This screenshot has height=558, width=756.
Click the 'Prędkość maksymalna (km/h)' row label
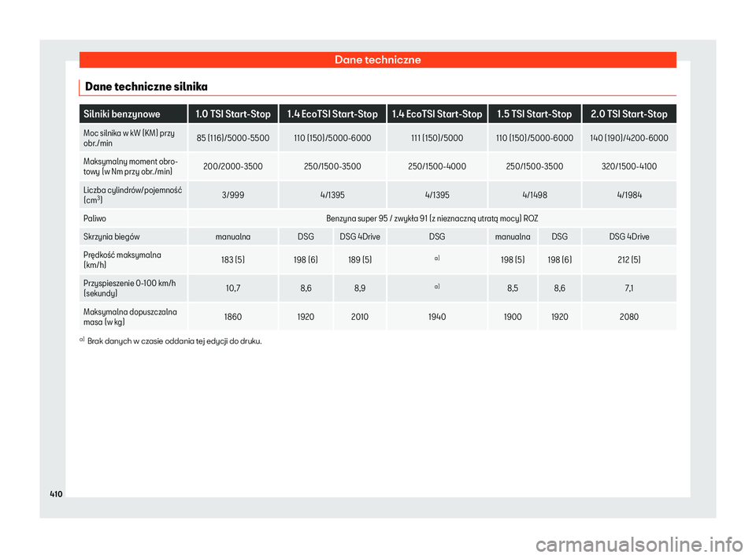[122, 260]
